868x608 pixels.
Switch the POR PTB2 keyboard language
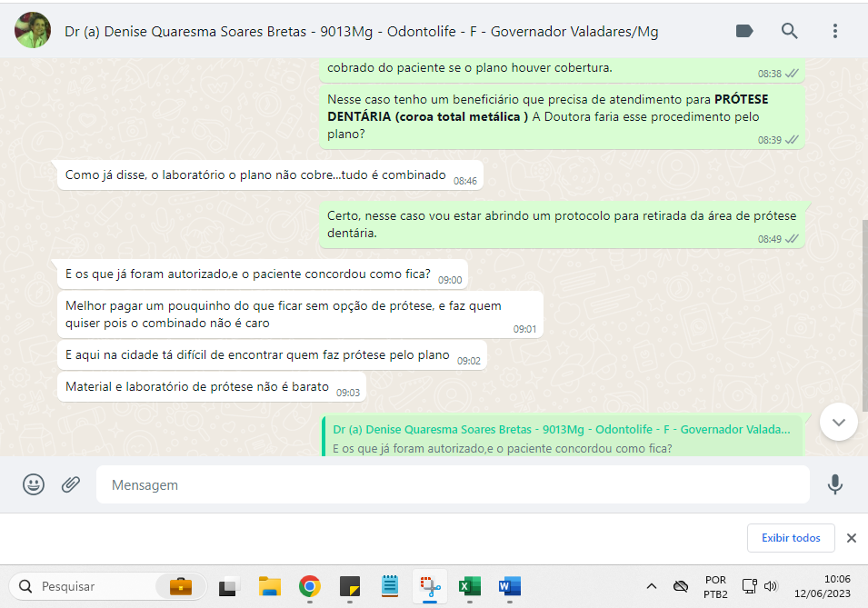(x=714, y=586)
